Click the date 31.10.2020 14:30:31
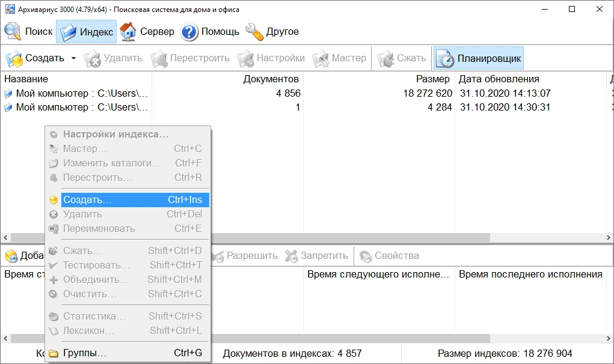This screenshot has width=614, height=364. pyautogui.click(x=505, y=107)
